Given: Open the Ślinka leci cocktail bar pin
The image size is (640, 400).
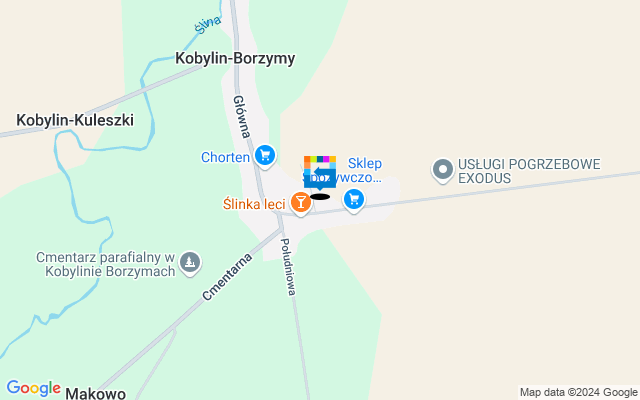Looking at the screenshot, I should pyautogui.click(x=301, y=203).
